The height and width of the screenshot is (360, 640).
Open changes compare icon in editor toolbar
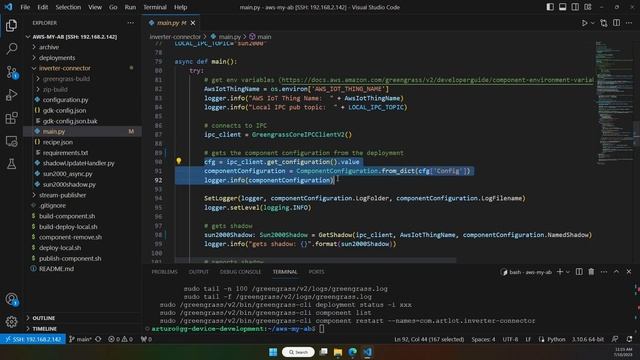[x=604, y=23]
